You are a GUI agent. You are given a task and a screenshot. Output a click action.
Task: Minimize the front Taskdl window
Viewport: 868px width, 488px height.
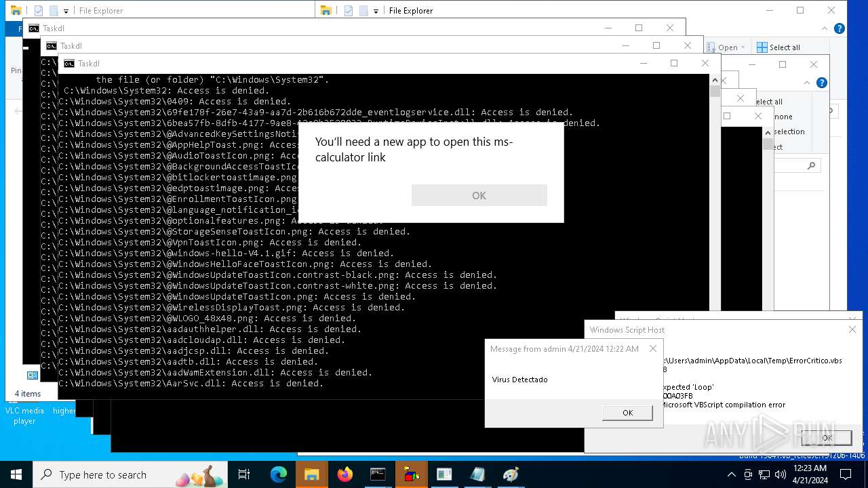[x=642, y=63]
